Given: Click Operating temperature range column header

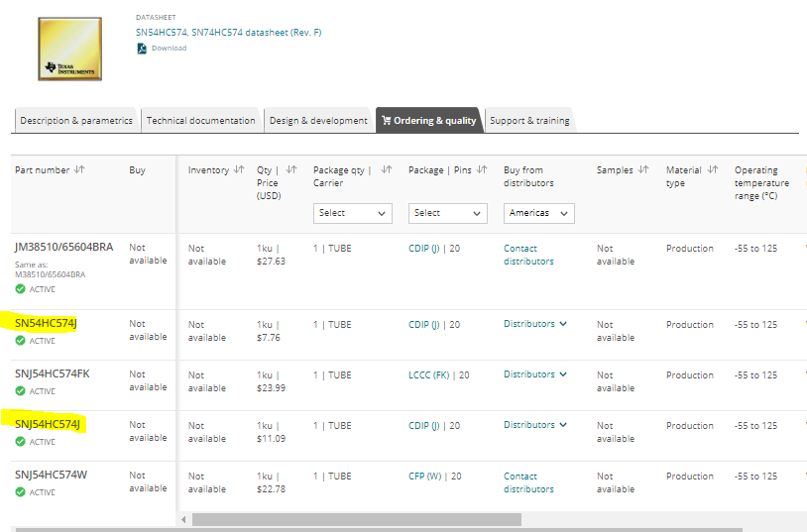Looking at the screenshot, I should (x=761, y=182).
